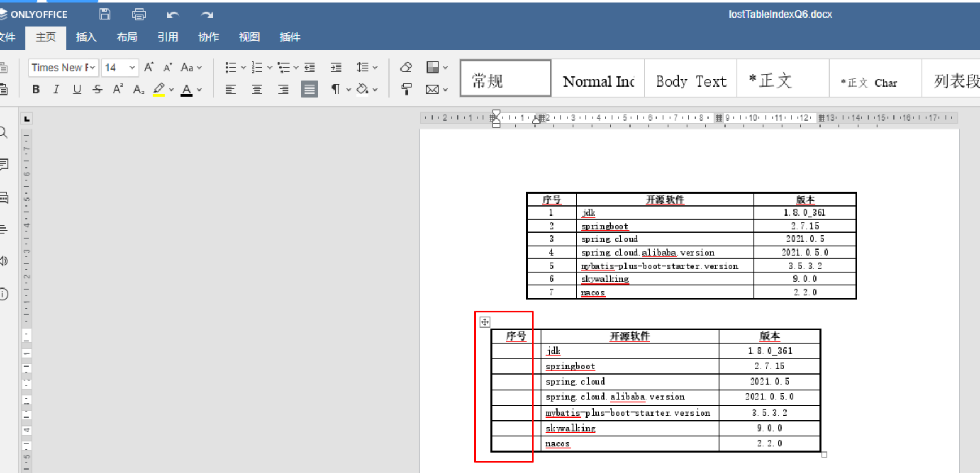The height and width of the screenshot is (473, 980).
Task: Redo the last action
Action: [207, 14]
